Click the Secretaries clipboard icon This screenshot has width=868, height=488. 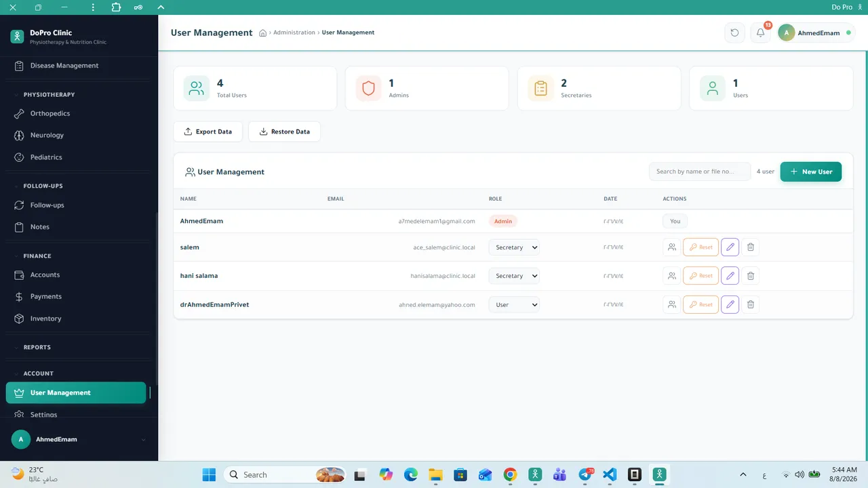[540, 88]
